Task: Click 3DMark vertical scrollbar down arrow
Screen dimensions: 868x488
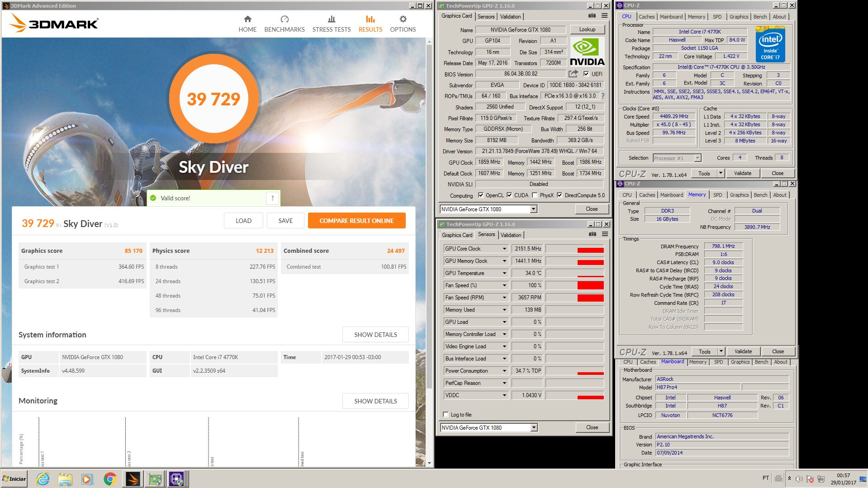Action: coord(430,463)
